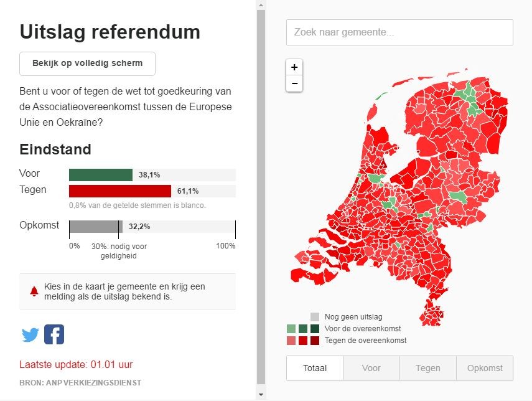Click the darkest green legend swatch
Image resolution: width=532 pixels, height=401 pixels.
(315, 329)
